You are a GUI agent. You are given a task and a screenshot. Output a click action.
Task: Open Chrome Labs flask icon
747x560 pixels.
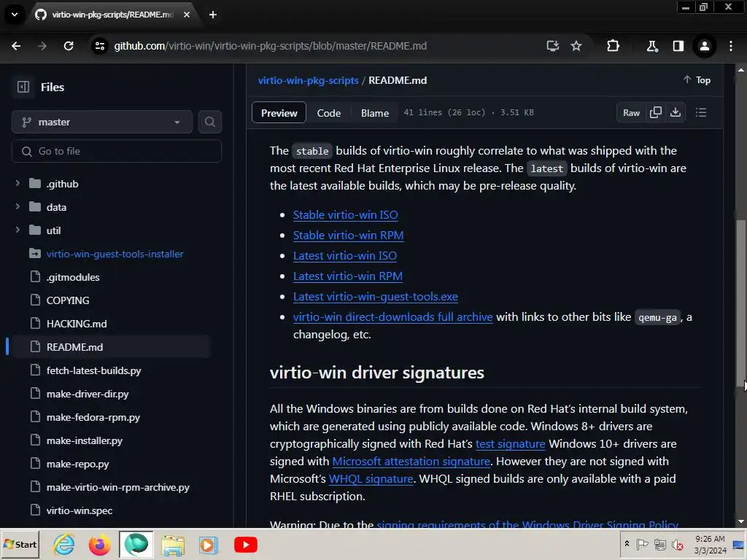coord(652,46)
